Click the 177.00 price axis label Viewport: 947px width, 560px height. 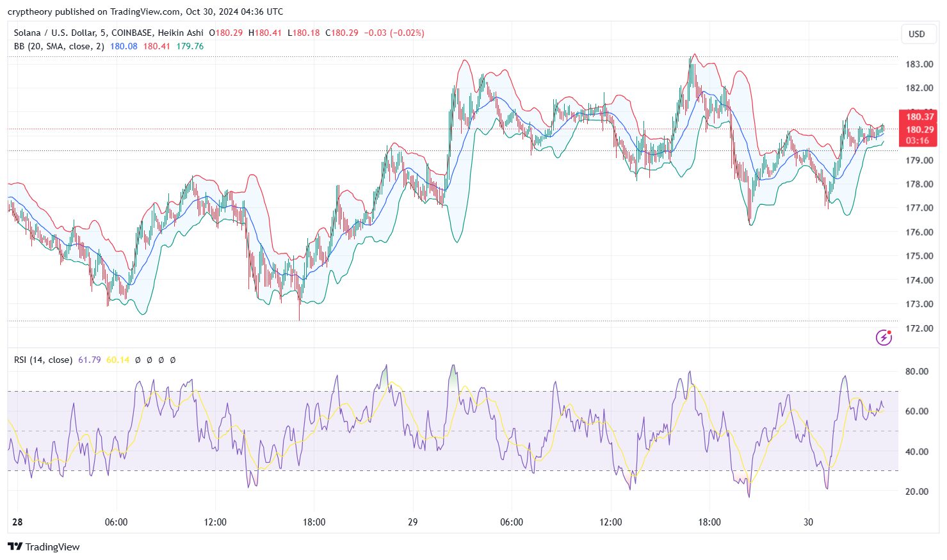click(919, 208)
